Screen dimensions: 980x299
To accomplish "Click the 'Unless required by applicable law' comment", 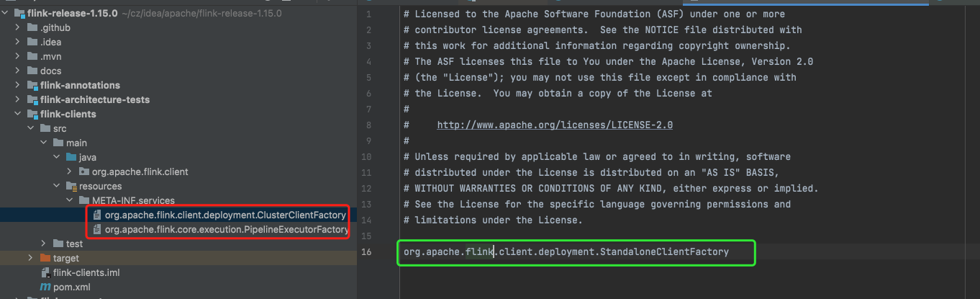I will [596, 156].
